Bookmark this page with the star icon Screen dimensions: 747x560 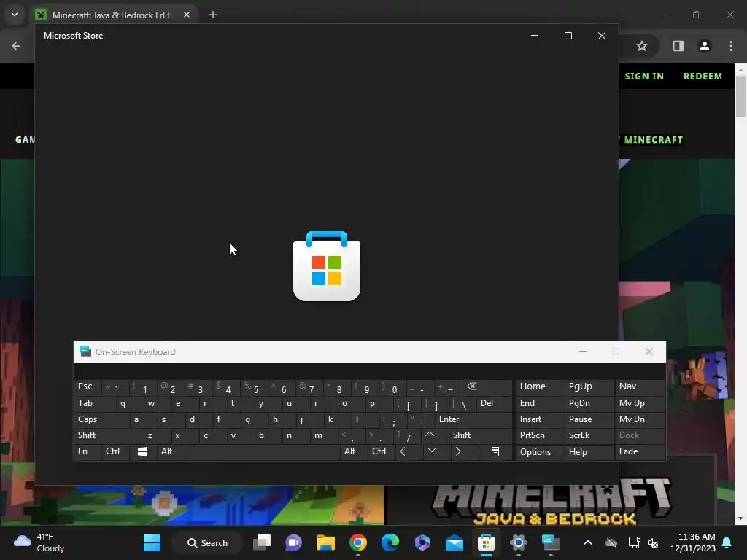click(x=642, y=46)
